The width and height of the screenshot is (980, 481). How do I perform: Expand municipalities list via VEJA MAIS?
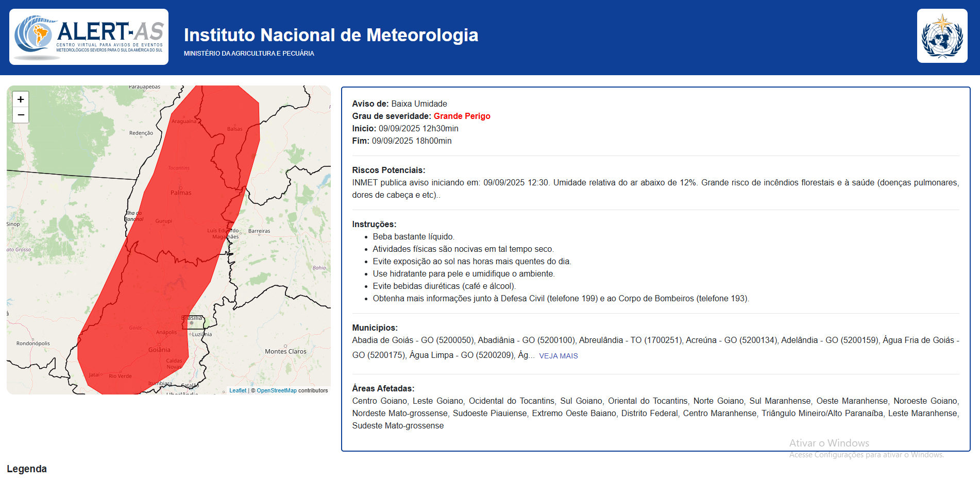coord(558,356)
